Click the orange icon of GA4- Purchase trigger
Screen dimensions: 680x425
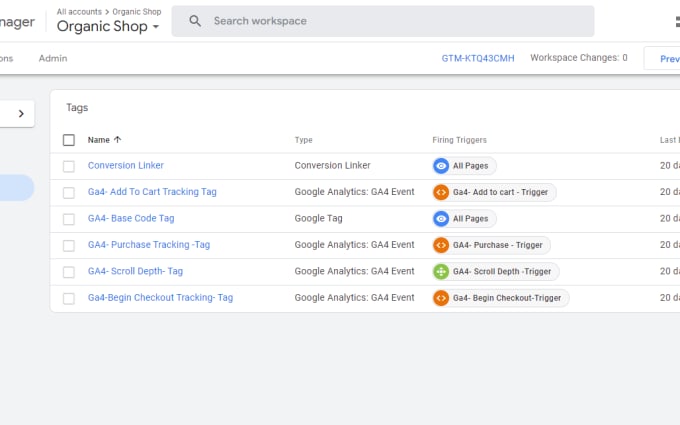[x=441, y=245]
